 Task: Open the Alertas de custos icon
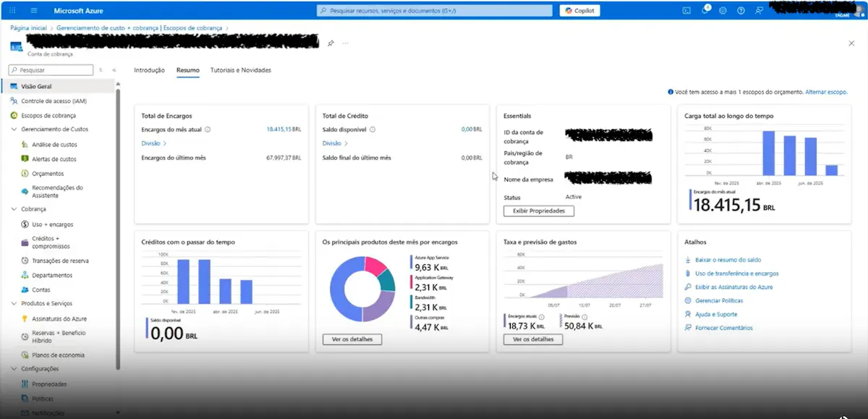point(25,159)
